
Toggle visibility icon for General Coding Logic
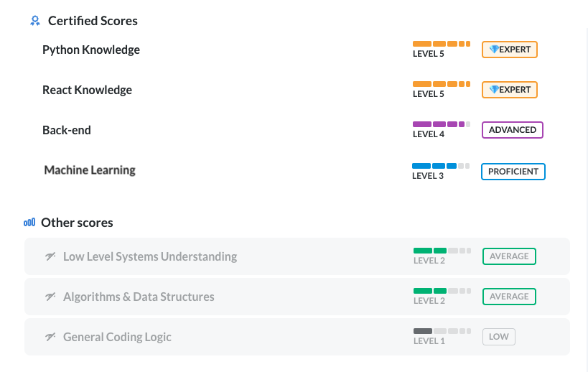(x=50, y=337)
